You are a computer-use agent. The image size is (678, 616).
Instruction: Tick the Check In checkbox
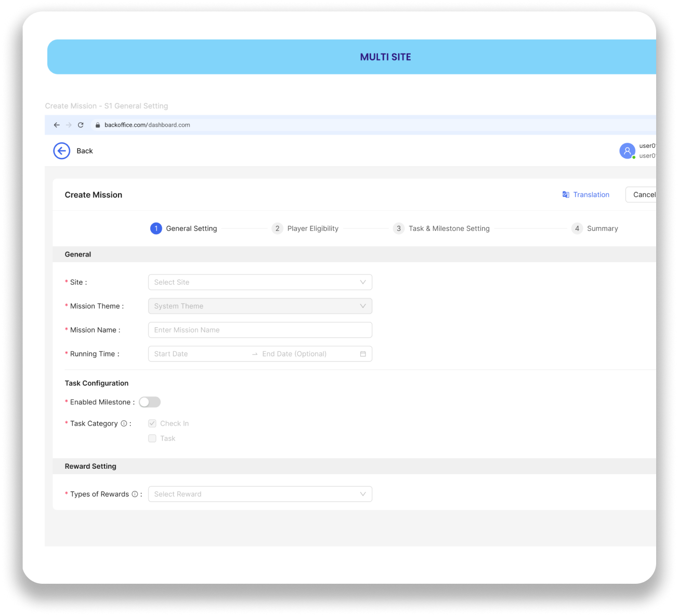point(152,423)
